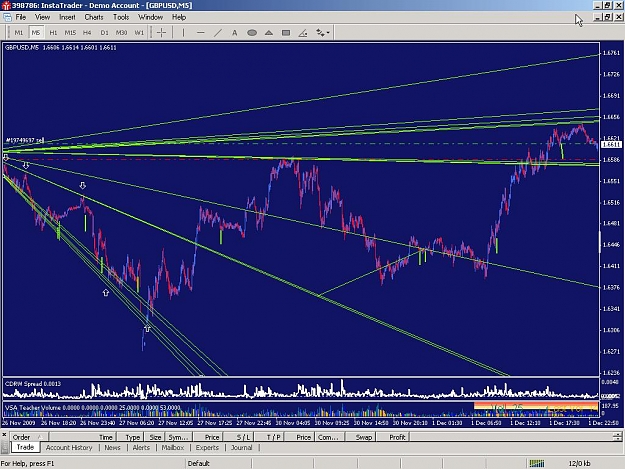The image size is (625, 469).
Task: Click the 27 Nov 12:05 time label
Action: 176,423
